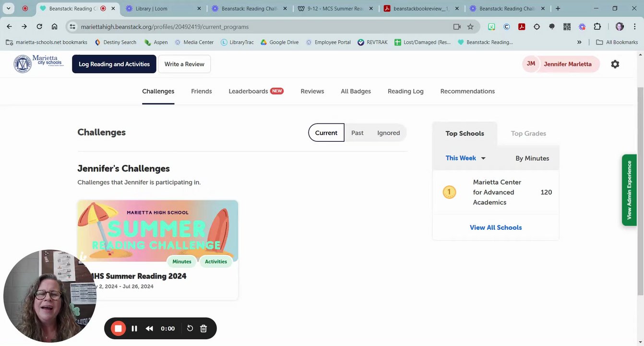Screen dimensions: 644x346
Task: Click Log Reading and Activities
Action: click(114, 64)
